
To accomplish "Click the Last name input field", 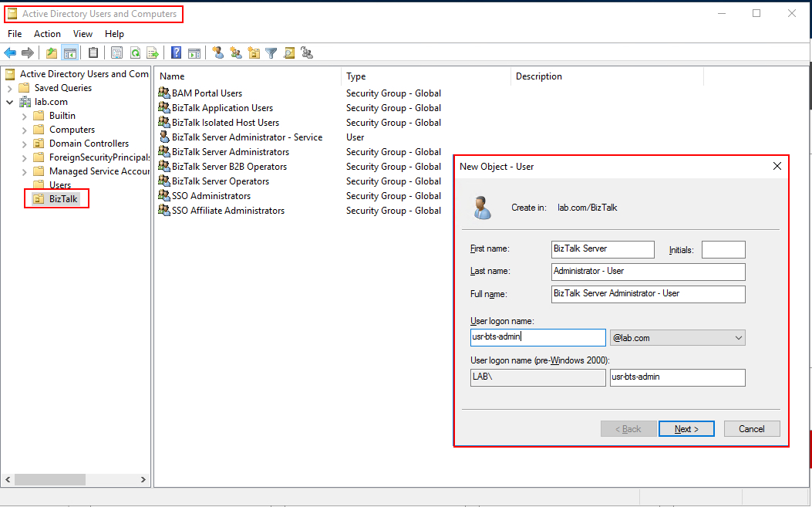I will (x=649, y=271).
